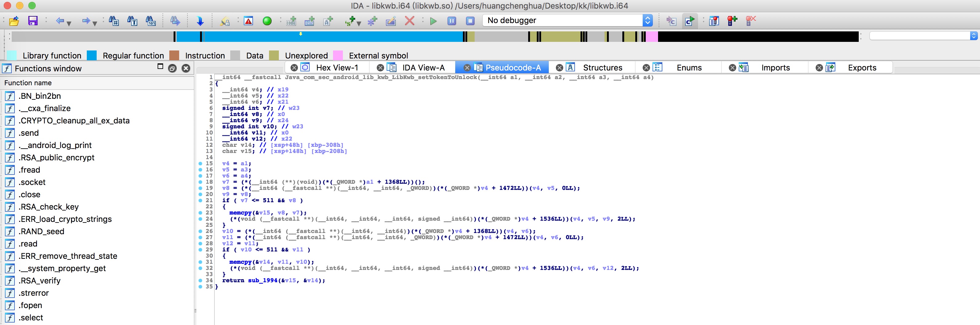
Task: Click the C with green arrow icon
Action: (690, 21)
